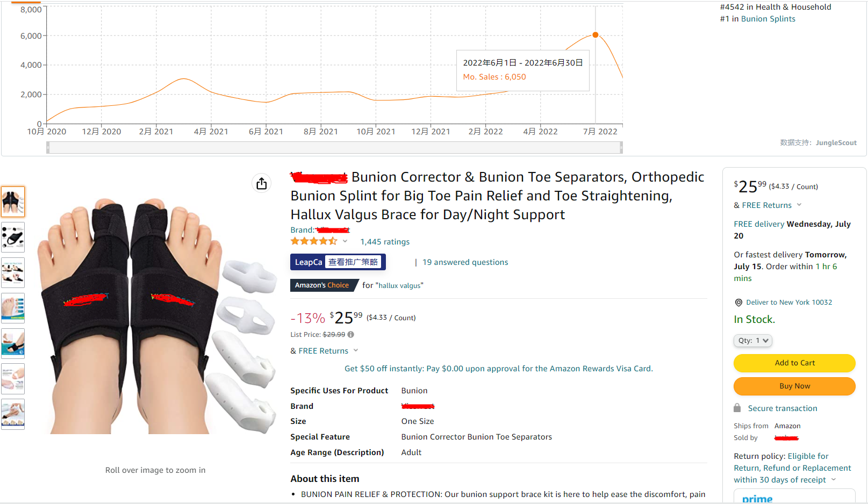Open the Bunion Splints category link

[768, 19]
